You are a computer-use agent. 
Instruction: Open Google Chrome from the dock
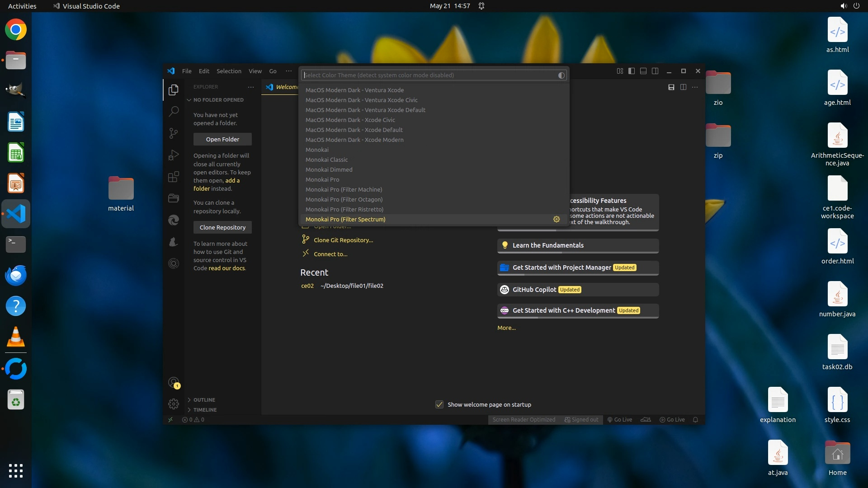click(16, 30)
